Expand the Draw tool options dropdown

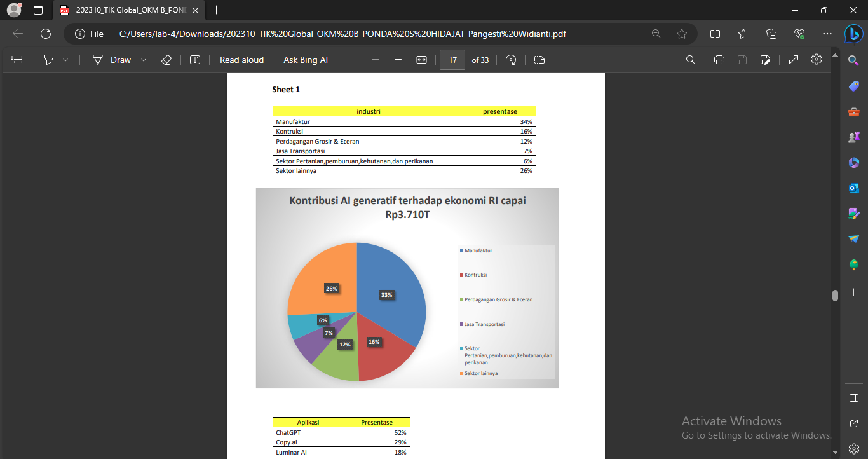[144, 60]
